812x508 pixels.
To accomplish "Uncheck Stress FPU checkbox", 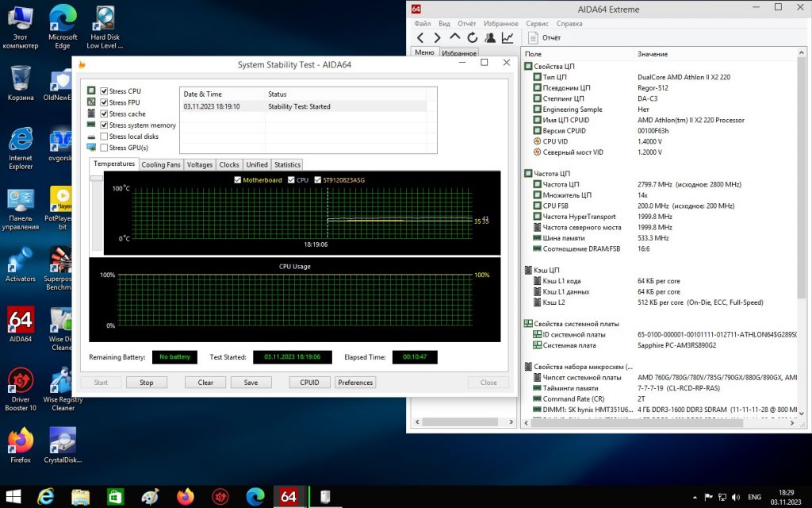I will [104, 102].
